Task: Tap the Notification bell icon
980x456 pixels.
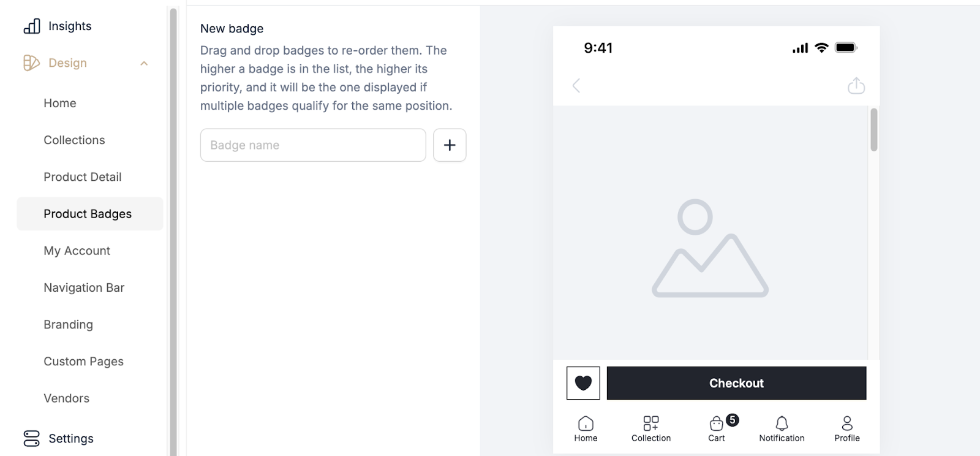Action: (x=782, y=424)
